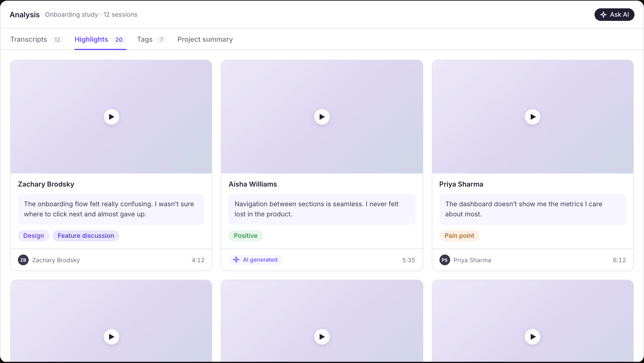Viewport: 644px width, 363px height.
Task: Open Aisha Williams' video thumbnail
Action: click(322, 117)
